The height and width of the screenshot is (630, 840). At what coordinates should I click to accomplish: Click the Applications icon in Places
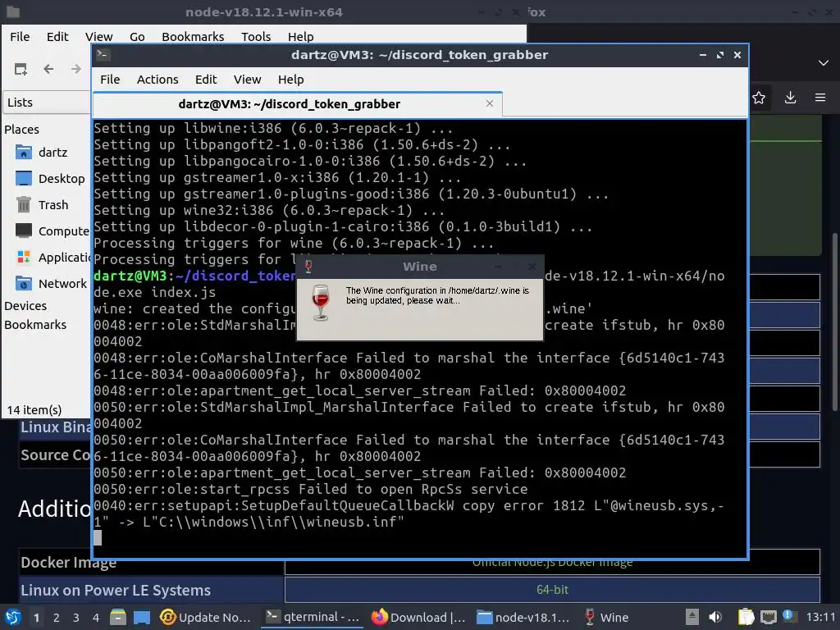[x=23, y=257]
